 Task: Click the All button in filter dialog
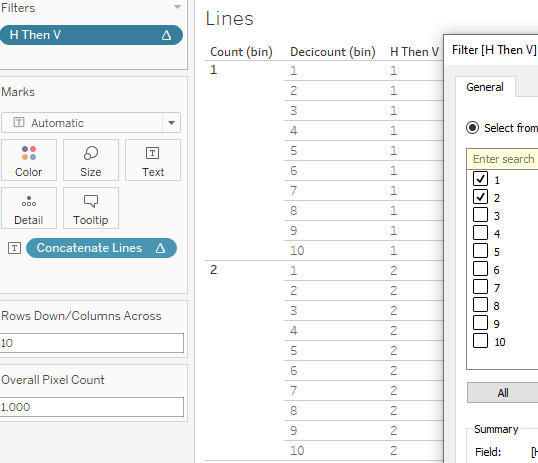pos(503,393)
